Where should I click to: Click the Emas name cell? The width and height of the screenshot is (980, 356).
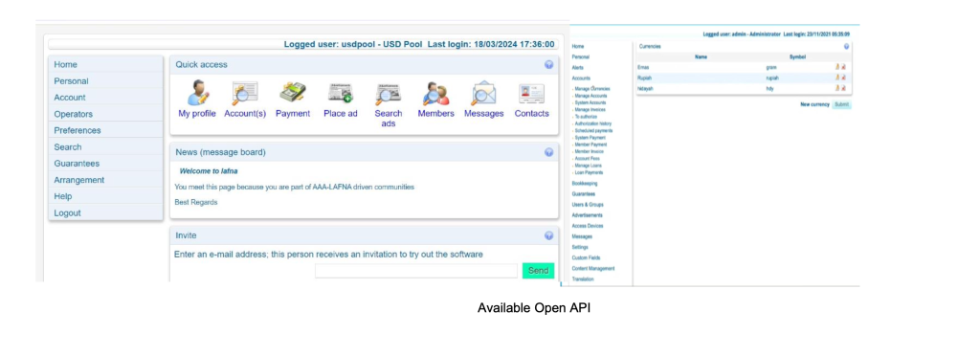(643, 67)
